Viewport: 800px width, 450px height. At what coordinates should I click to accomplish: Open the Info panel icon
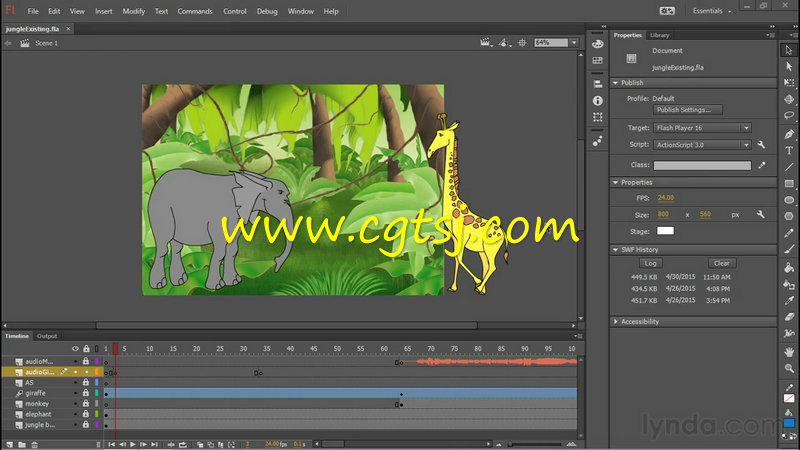[597, 101]
